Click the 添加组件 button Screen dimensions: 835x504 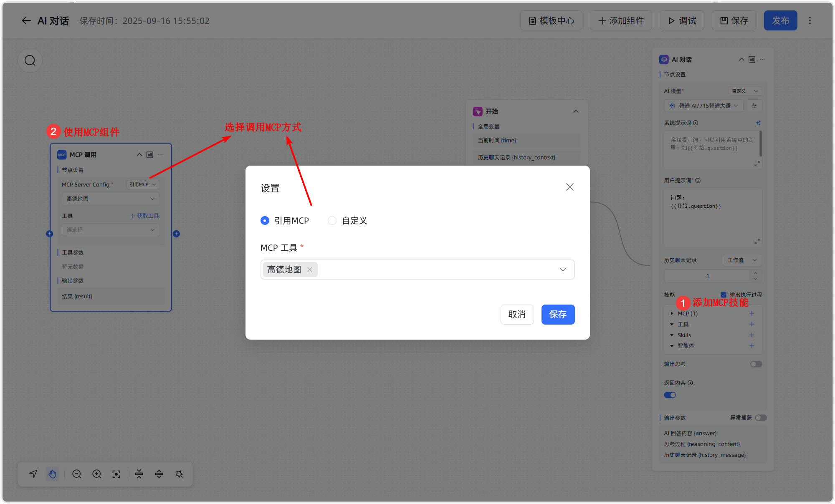coord(621,20)
